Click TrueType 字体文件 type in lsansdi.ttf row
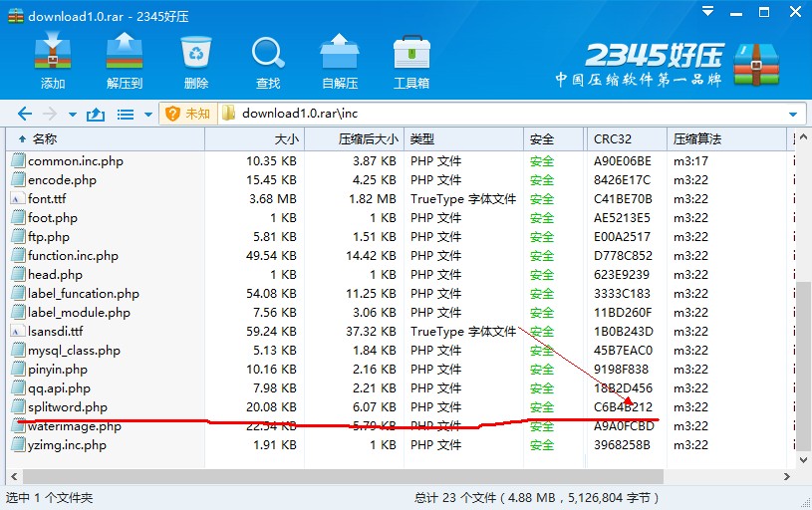Image resolution: width=812 pixels, height=510 pixels. 463,332
